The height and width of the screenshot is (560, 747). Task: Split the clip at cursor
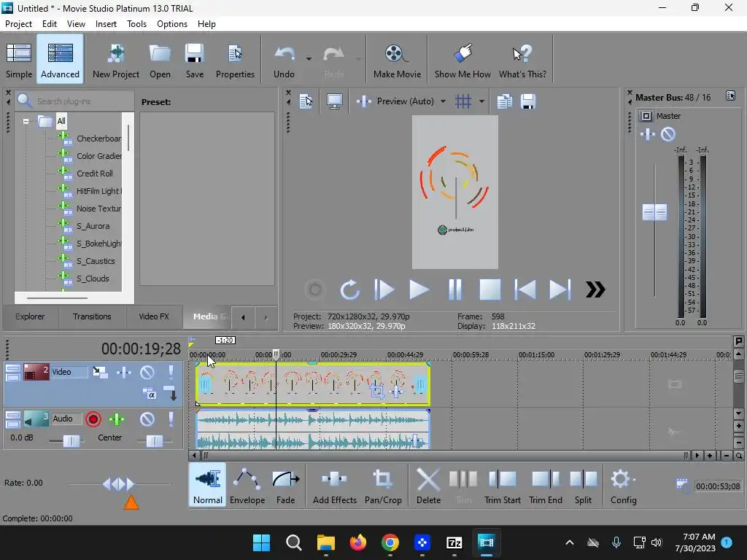[x=583, y=485]
